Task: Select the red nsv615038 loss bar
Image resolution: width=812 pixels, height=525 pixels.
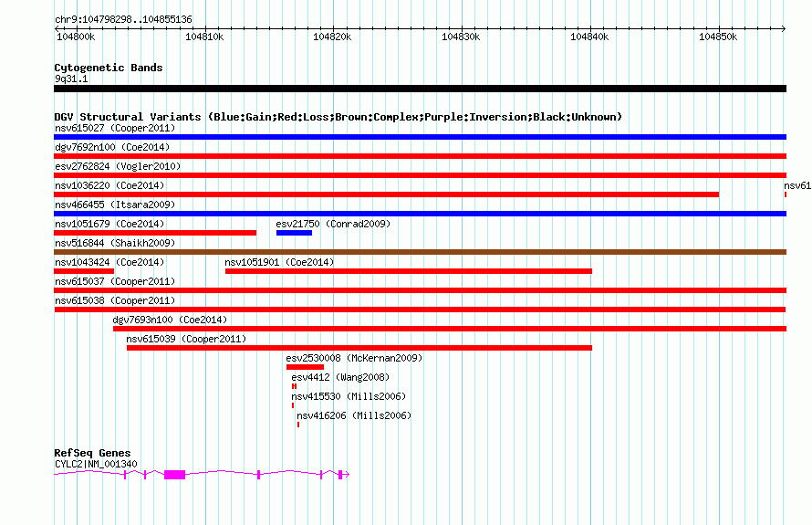Action: coord(420,310)
